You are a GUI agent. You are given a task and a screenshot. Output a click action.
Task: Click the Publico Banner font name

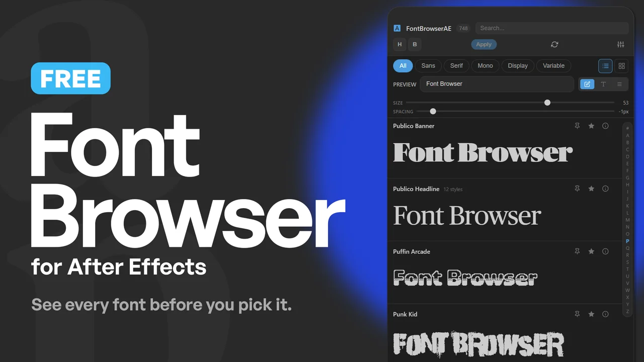coord(414,126)
